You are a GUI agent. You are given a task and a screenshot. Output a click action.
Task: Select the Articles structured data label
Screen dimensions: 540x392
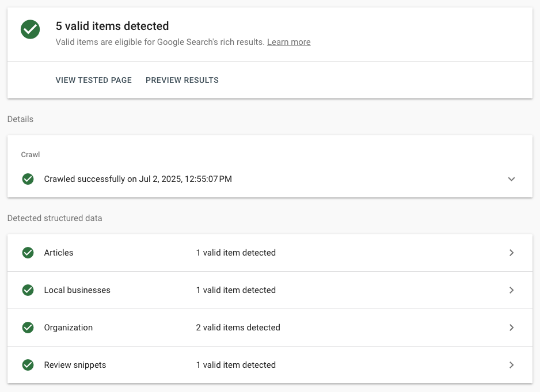point(59,253)
